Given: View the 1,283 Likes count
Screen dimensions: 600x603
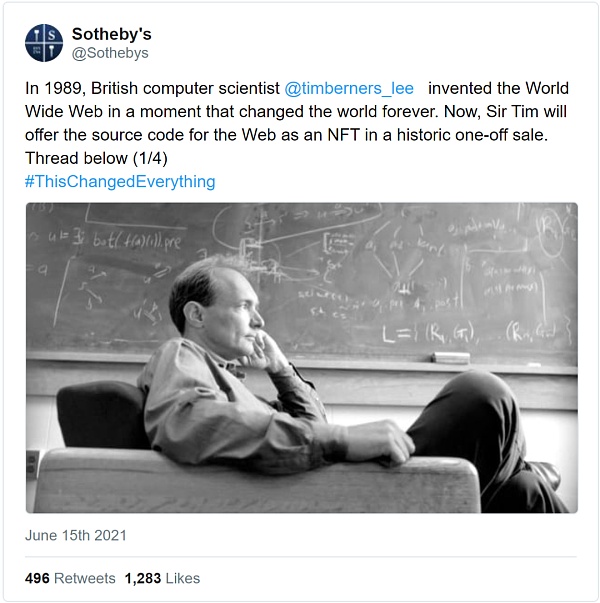Looking at the screenshot, I should tap(162, 578).
